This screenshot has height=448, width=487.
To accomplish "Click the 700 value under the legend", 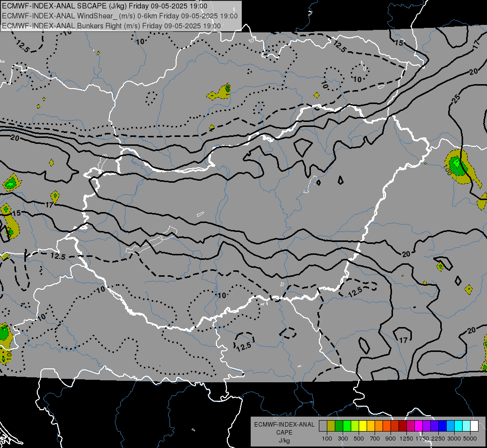I will (375, 439).
